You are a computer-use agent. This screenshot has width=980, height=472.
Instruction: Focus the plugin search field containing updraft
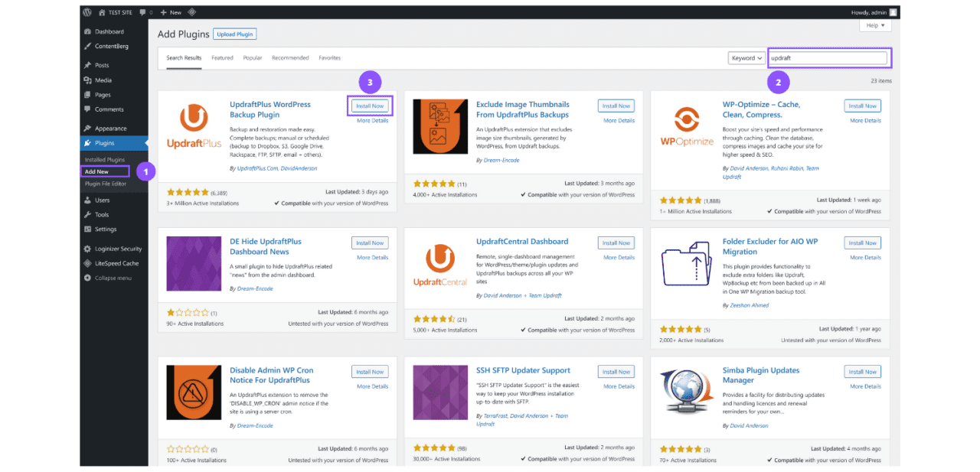click(828, 58)
